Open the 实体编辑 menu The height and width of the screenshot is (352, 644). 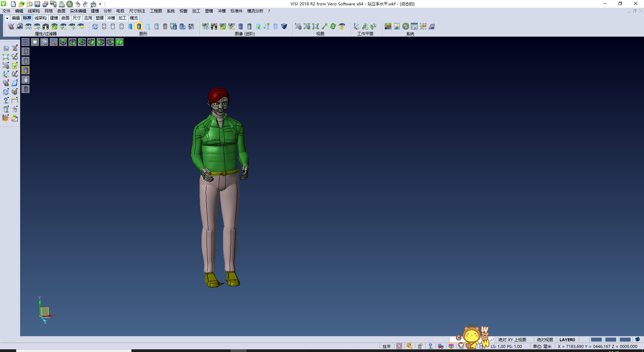[x=78, y=11]
